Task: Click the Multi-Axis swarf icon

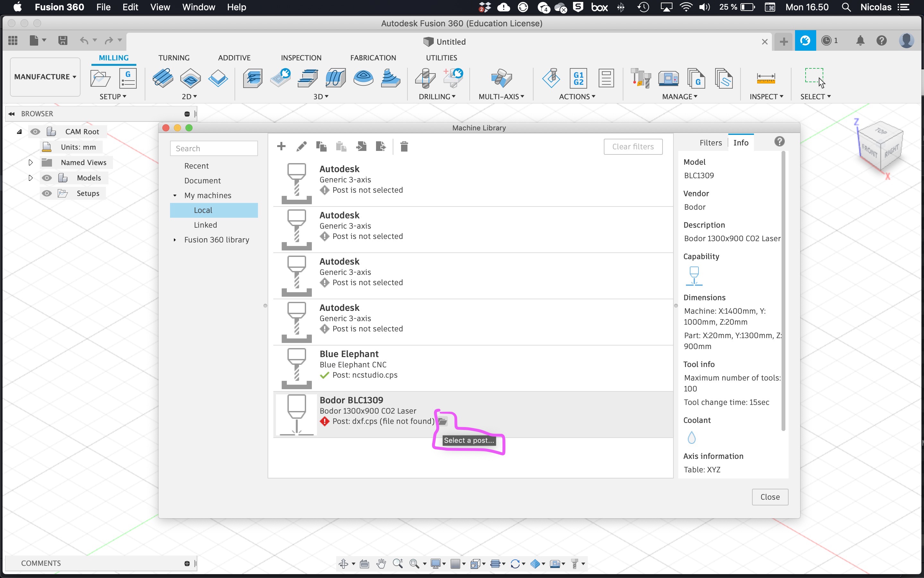Action: point(501,78)
